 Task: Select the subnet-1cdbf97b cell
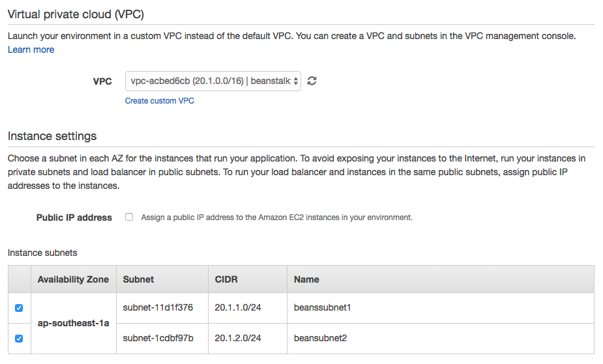click(x=158, y=338)
